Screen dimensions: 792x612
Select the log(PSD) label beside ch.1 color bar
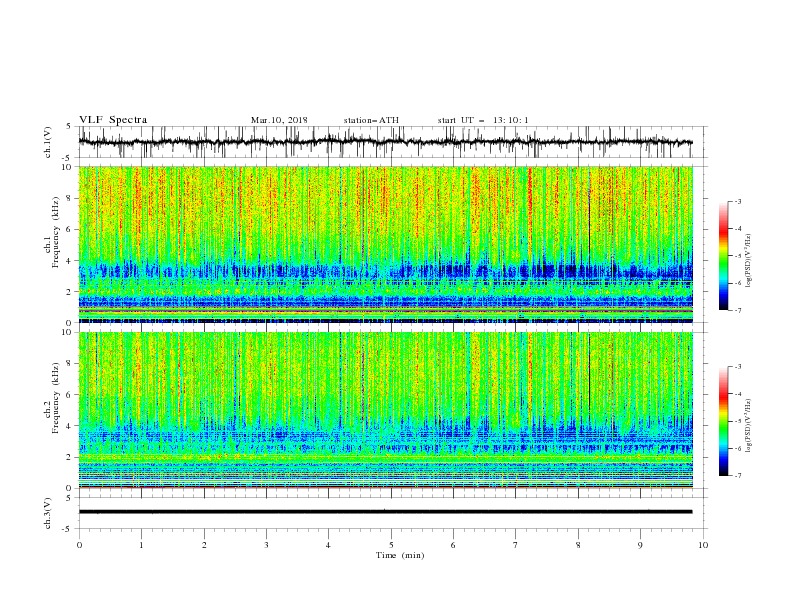749,261
